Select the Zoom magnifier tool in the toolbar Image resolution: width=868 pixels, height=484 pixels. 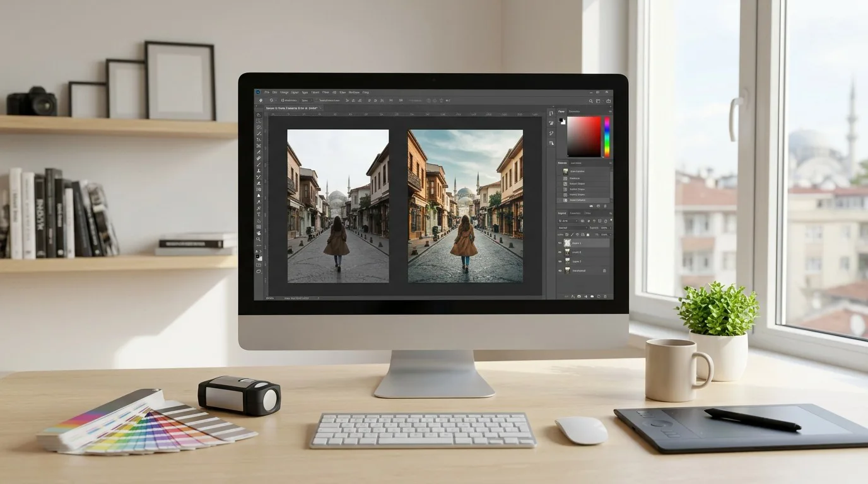[x=259, y=239]
